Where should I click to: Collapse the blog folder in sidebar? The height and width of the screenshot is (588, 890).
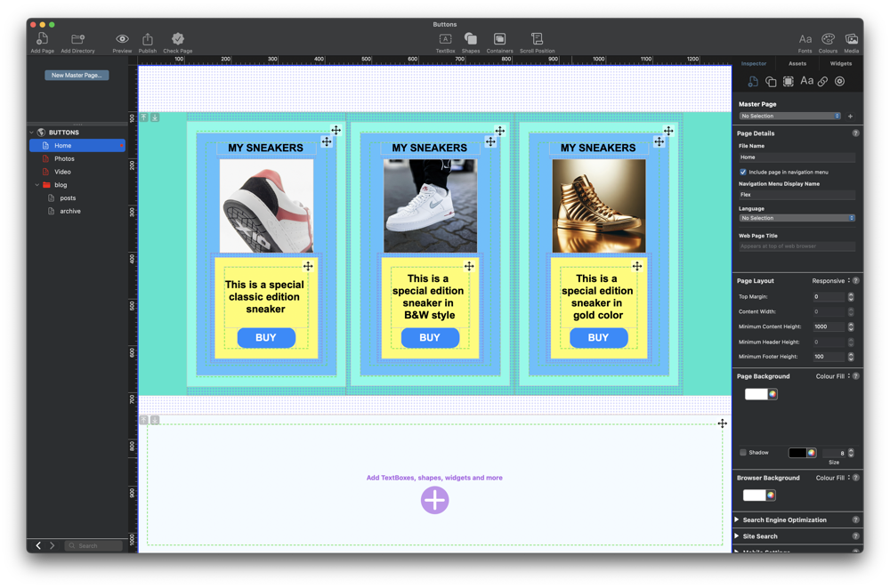point(36,185)
